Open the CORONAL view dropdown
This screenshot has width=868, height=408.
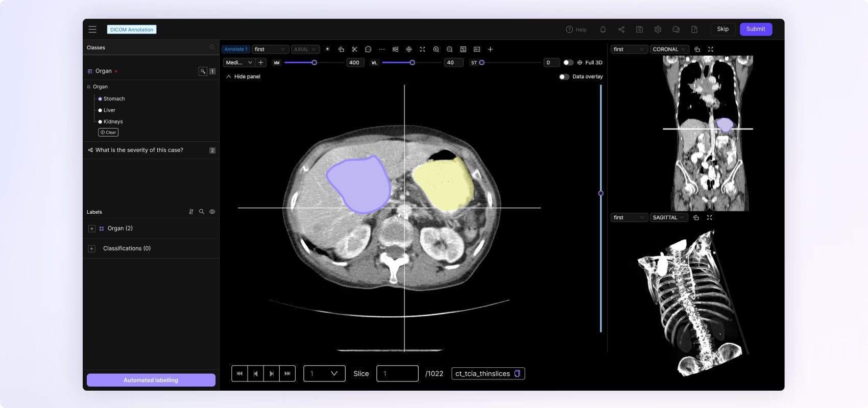point(669,49)
